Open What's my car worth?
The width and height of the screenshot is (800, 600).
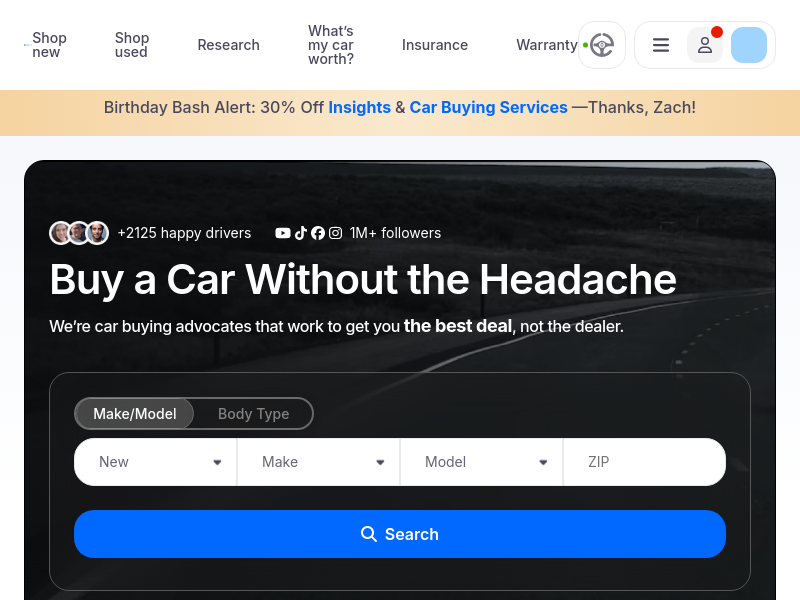pos(331,45)
